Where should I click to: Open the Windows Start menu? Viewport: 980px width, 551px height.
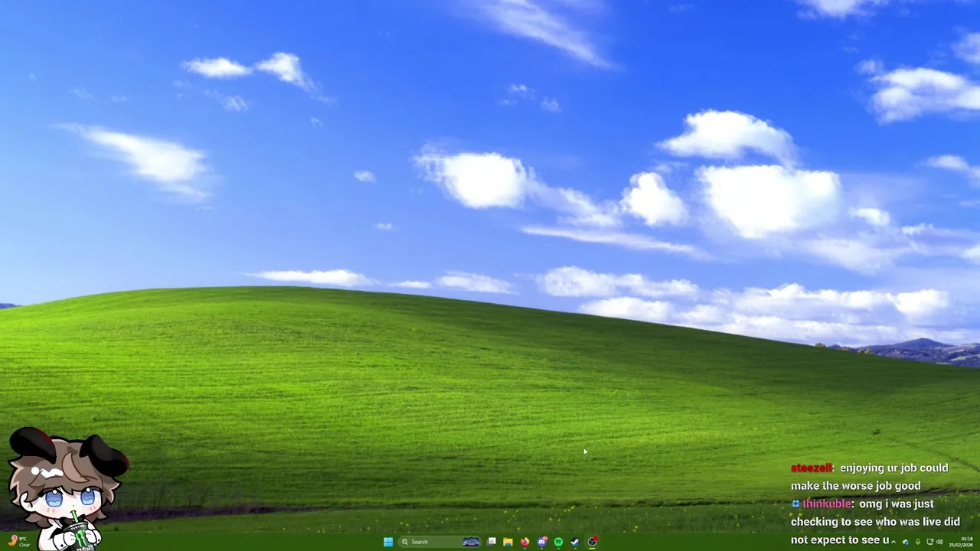pos(388,542)
